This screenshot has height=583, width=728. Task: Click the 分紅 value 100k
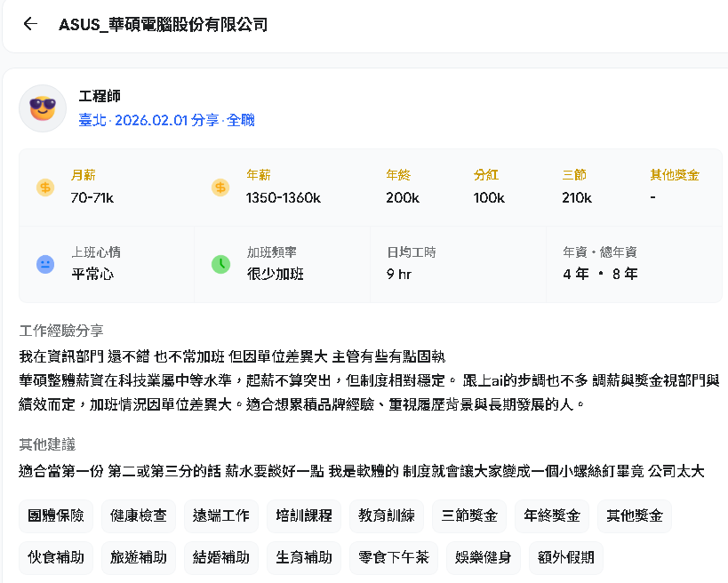(489, 198)
